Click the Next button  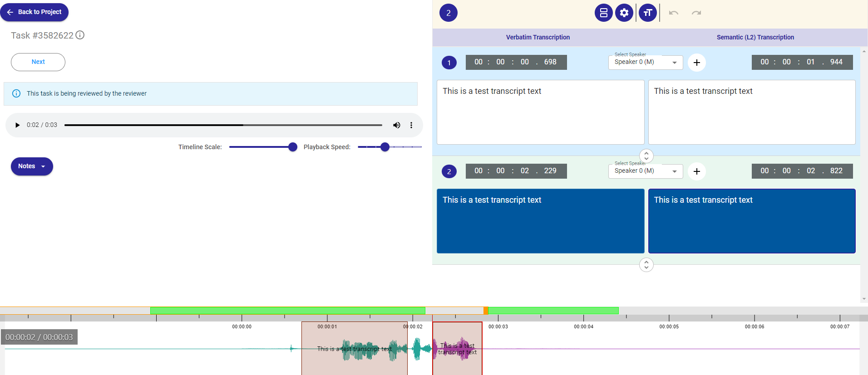pos(38,62)
